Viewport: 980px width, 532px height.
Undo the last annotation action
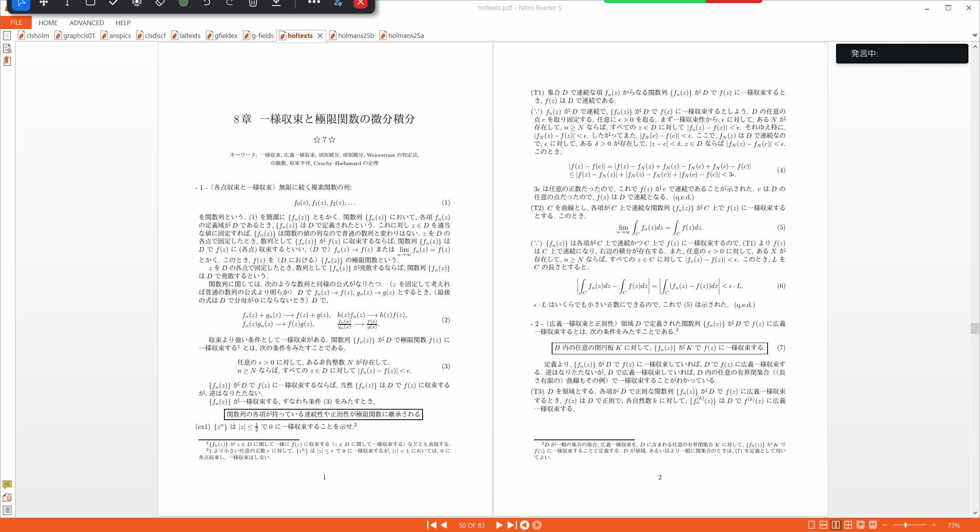[206, 3]
